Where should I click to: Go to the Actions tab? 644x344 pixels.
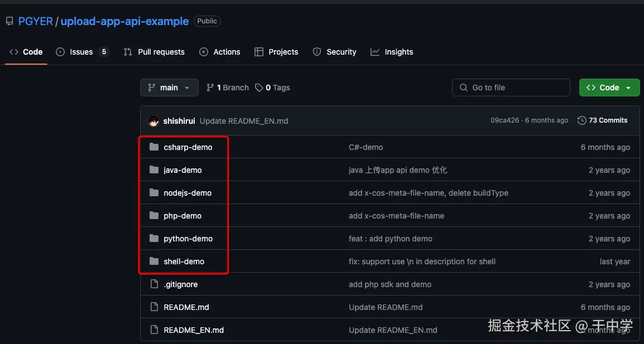click(220, 52)
